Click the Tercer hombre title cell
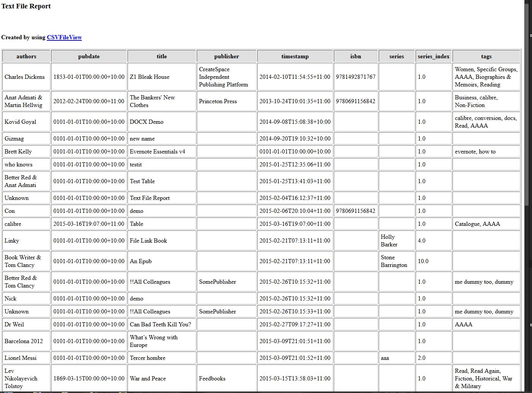 162,358
